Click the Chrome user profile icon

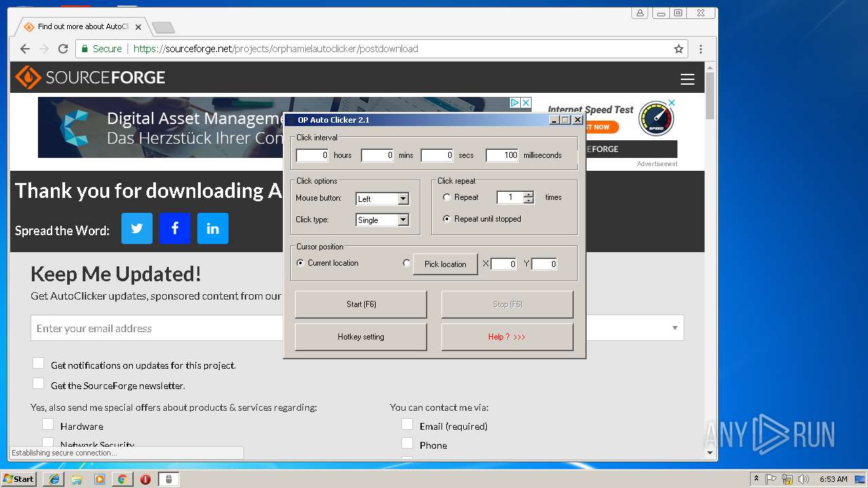pos(639,13)
